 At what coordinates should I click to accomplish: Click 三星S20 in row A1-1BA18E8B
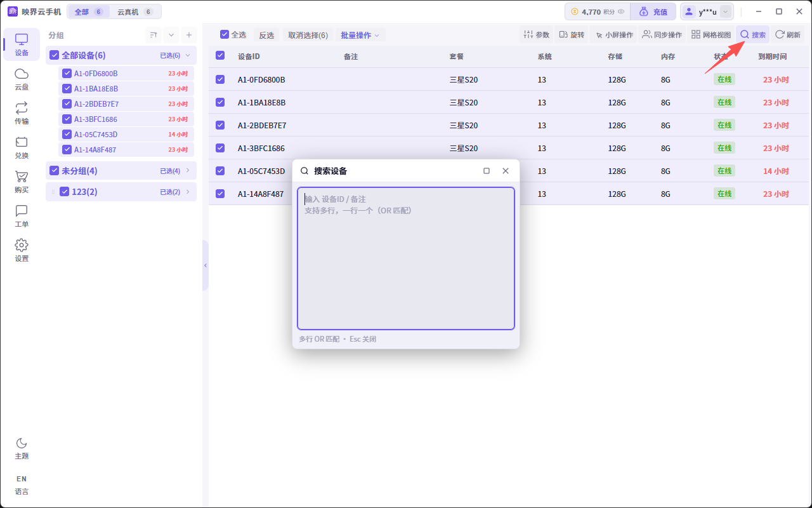pyautogui.click(x=464, y=102)
